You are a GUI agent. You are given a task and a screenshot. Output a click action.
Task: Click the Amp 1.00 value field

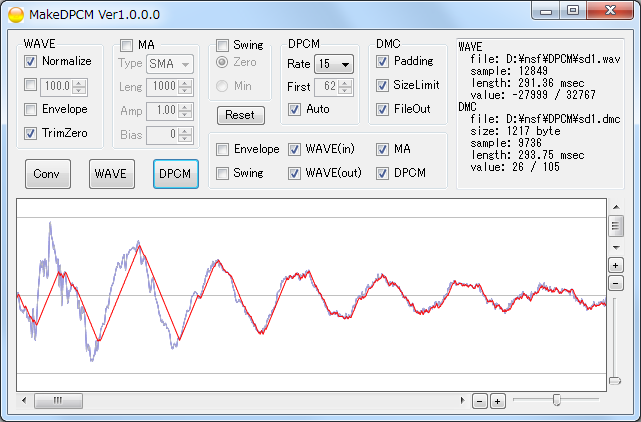pos(163,110)
